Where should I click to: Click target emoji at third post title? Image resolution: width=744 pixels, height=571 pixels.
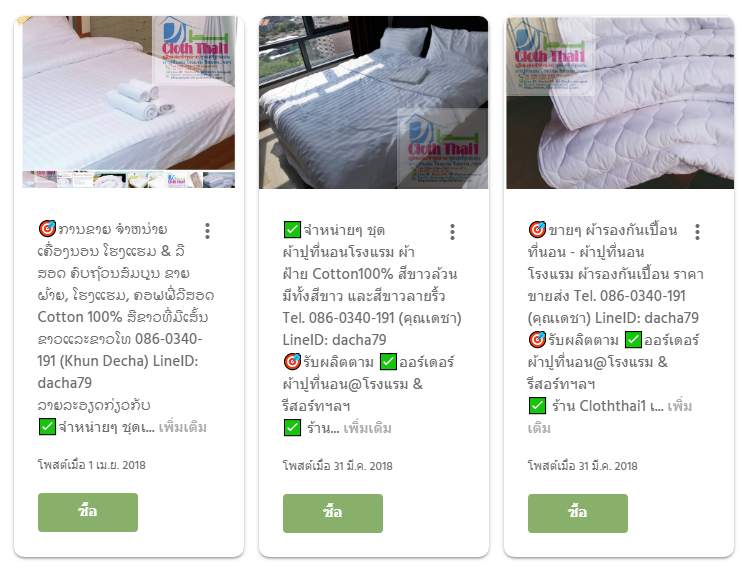click(x=537, y=230)
